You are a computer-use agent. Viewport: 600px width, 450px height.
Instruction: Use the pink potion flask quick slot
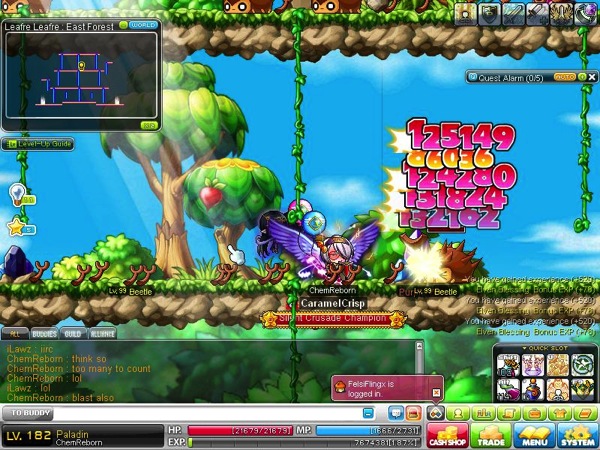point(508,390)
